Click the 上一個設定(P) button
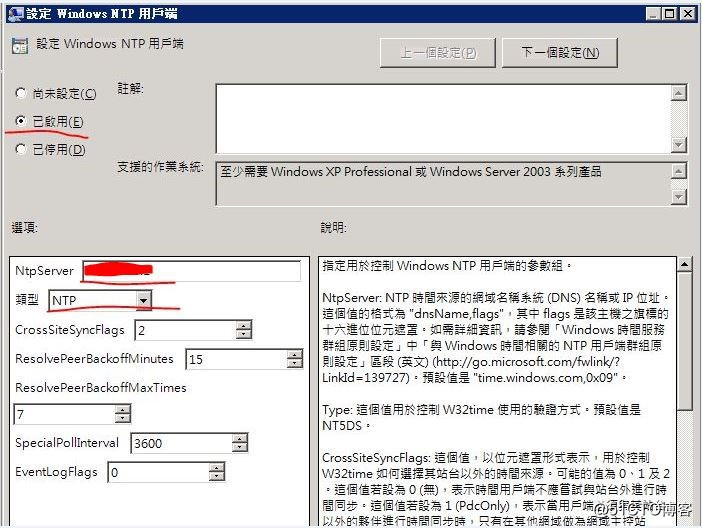Screen dimensions: 702x528 [437, 53]
